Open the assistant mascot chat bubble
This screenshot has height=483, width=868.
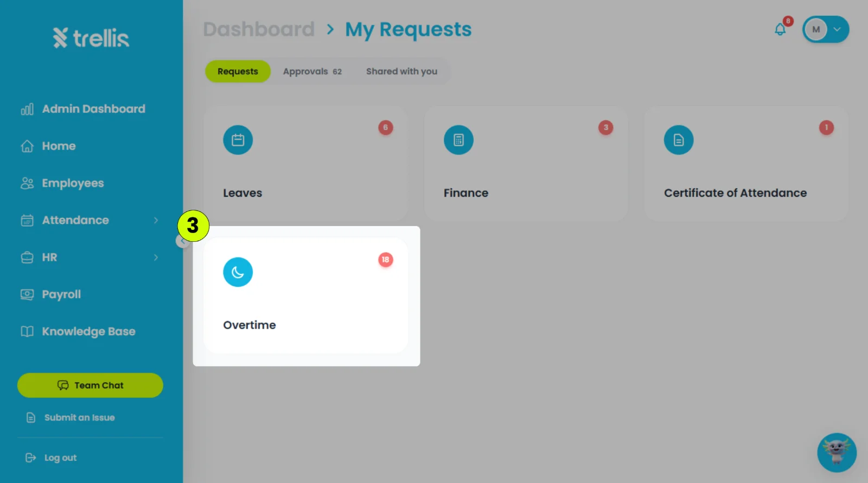coord(837,452)
